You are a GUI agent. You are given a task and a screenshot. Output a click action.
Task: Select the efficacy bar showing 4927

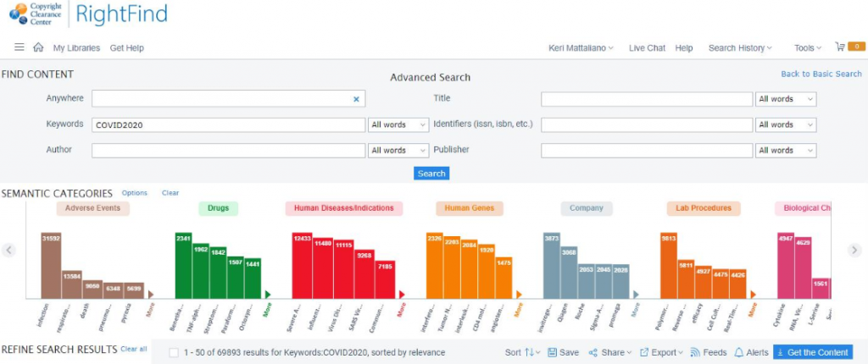(x=704, y=282)
